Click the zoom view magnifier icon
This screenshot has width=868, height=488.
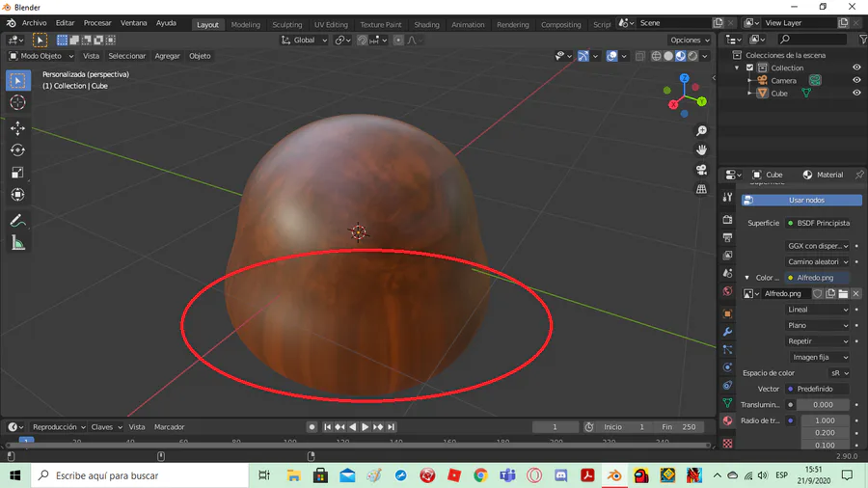tap(701, 130)
